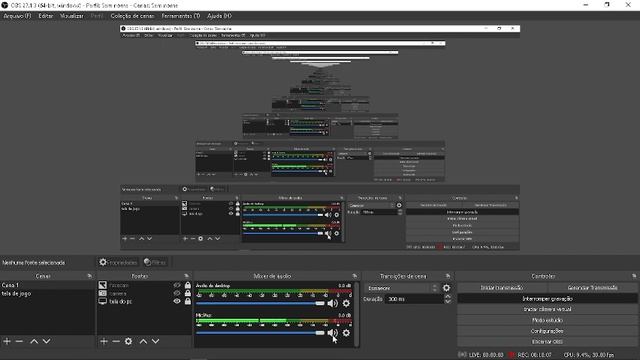Select scene Cena 1
This screenshot has width=640, height=360.
click(47, 285)
